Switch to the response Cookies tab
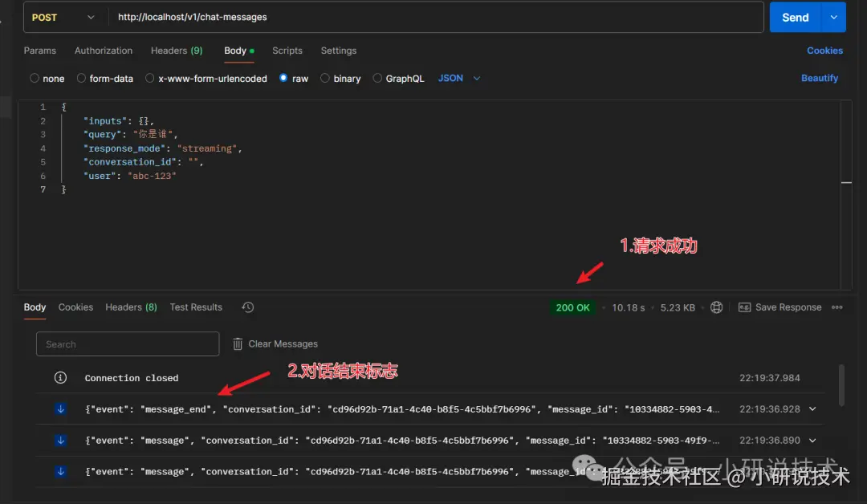This screenshot has width=867, height=504. 75,307
